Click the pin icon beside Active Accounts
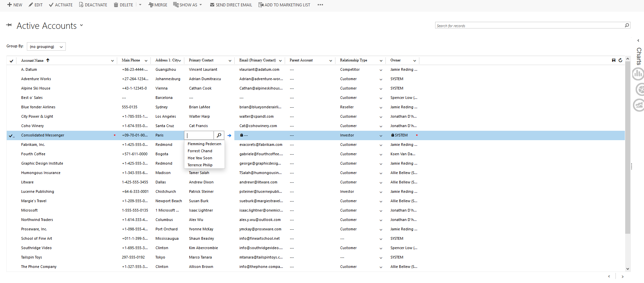This screenshot has height=283, width=644. [x=9, y=25]
